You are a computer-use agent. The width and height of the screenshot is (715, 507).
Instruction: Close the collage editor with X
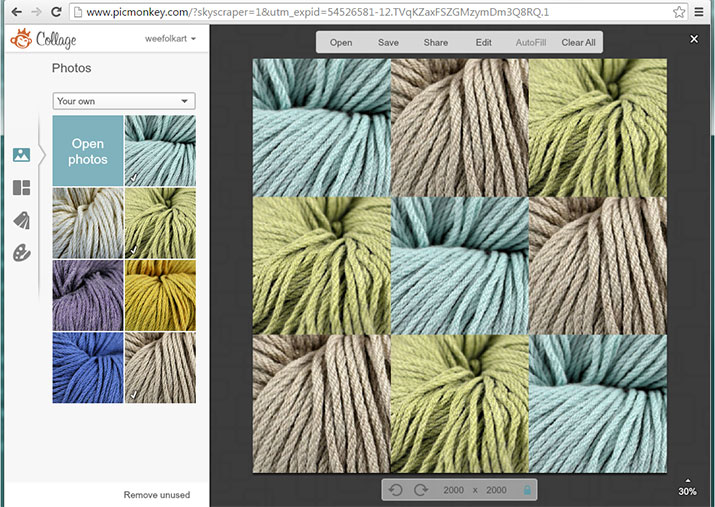coord(694,39)
